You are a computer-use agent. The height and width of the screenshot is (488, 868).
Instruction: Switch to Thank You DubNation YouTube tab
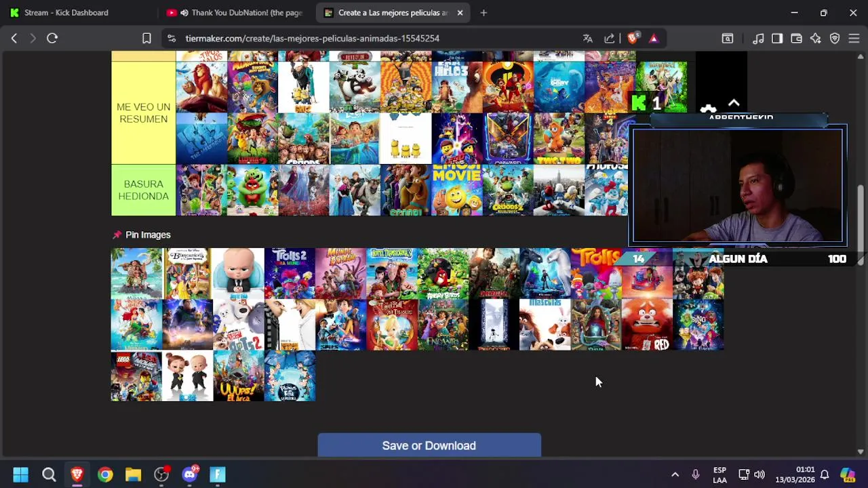coord(235,13)
